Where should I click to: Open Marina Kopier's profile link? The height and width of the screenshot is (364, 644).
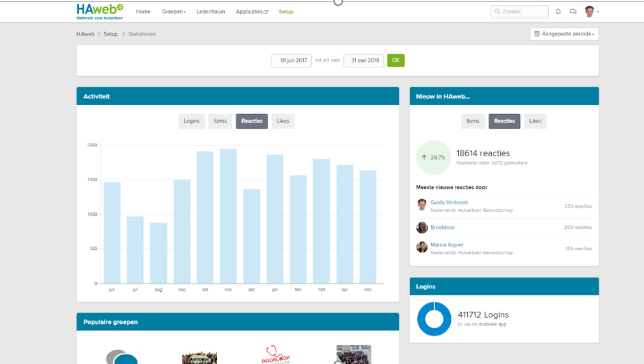[x=447, y=245]
